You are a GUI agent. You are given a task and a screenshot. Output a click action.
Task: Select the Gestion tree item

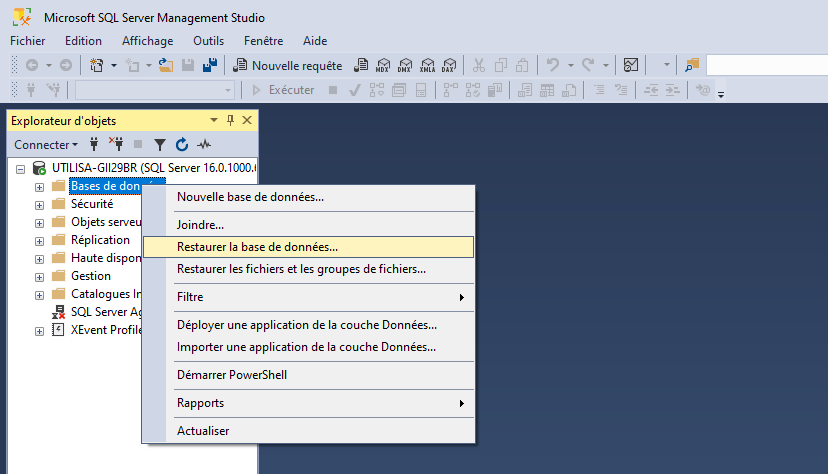(x=91, y=276)
